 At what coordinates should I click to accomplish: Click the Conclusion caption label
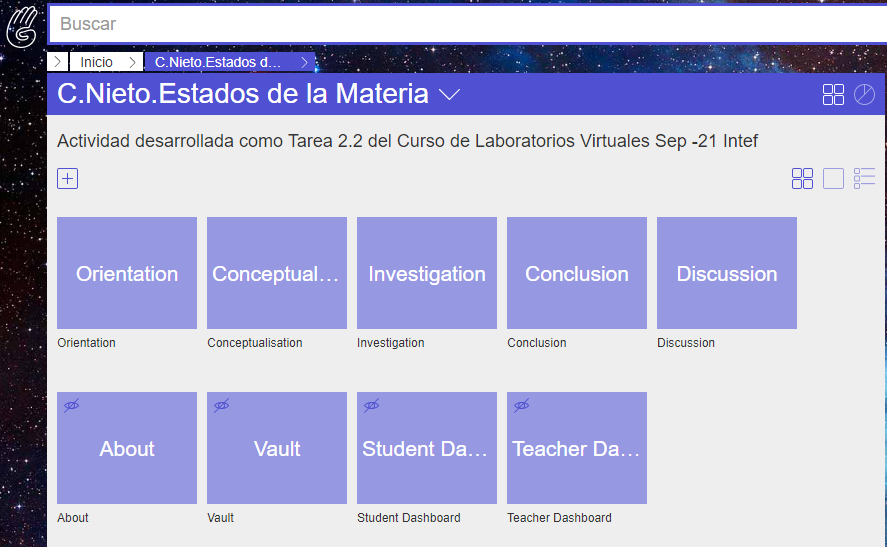coord(536,343)
